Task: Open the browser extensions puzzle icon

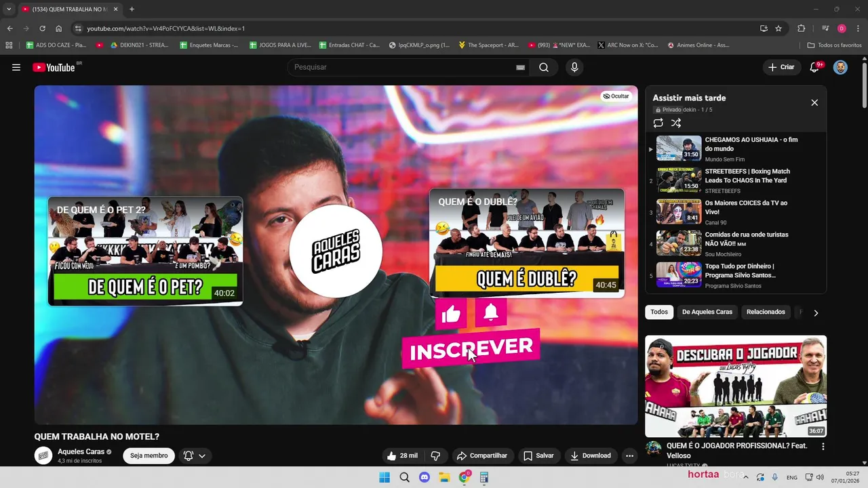Action: (802, 28)
